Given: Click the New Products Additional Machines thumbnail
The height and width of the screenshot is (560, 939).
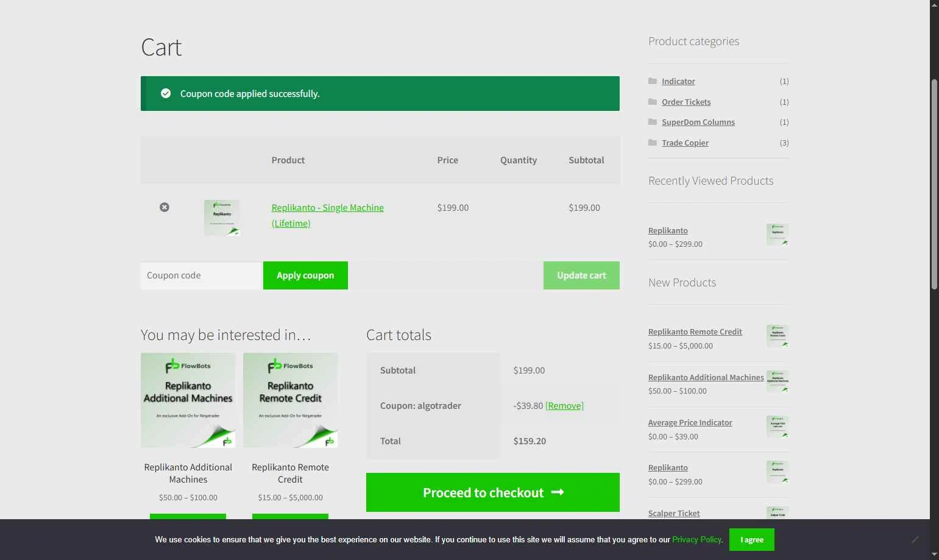Looking at the screenshot, I should pyautogui.click(x=778, y=381).
